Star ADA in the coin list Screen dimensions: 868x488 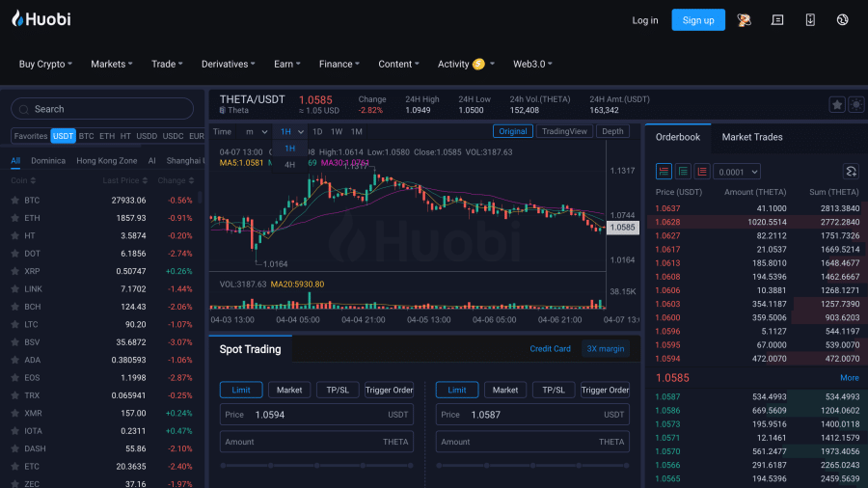click(14, 360)
